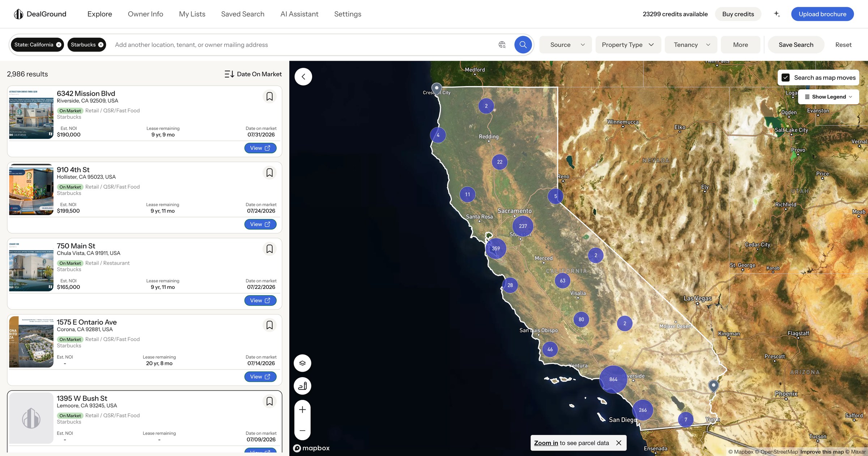View the 6342 Mission Blvd listing
The height and width of the screenshot is (456, 868).
point(260,148)
